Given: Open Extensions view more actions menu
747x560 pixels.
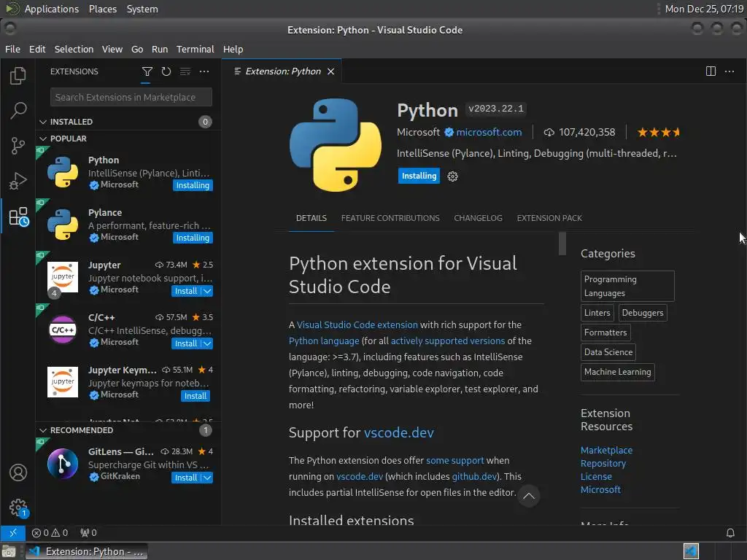Looking at the screenshot, I should point(204,71).
